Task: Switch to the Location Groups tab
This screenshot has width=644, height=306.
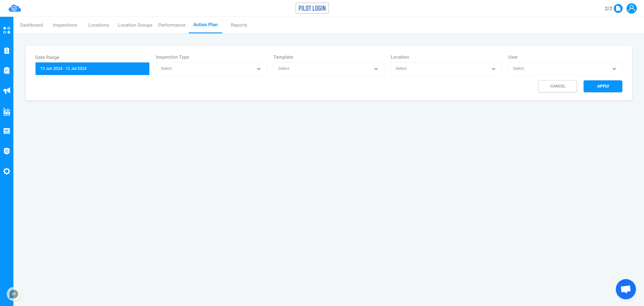Action: pyautogui.click(x=135, y=25)
